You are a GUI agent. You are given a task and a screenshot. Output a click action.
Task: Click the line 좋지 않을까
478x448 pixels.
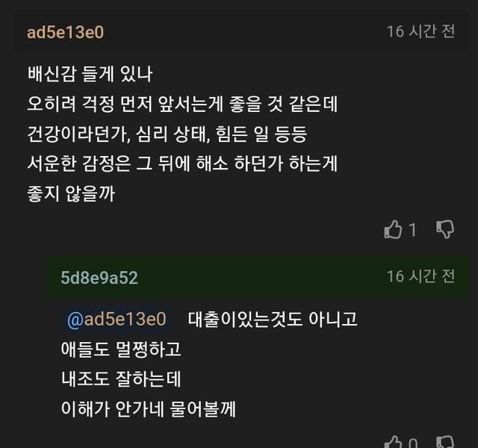[x=71, y=194]
